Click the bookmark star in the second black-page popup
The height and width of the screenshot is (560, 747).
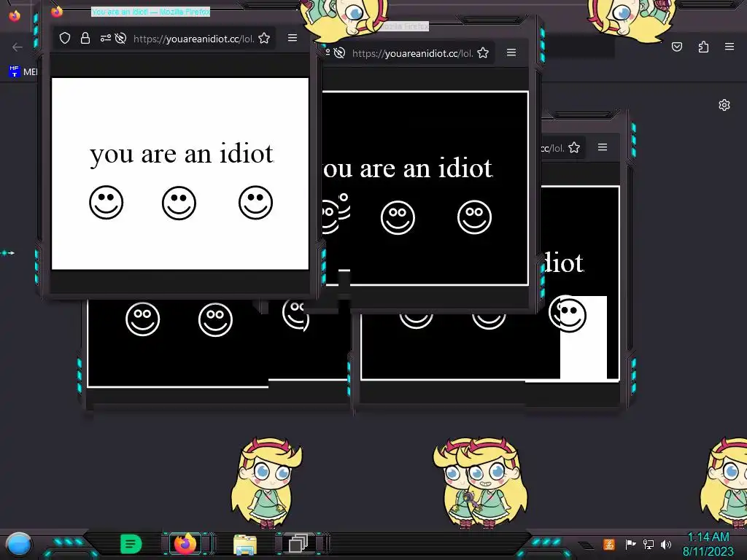point(483,52)
